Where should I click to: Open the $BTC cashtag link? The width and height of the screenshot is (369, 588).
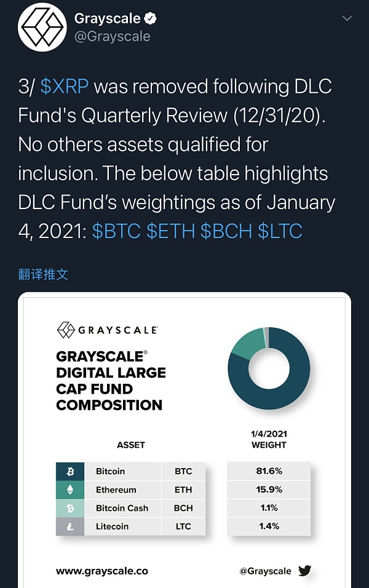tap(117, 231)
